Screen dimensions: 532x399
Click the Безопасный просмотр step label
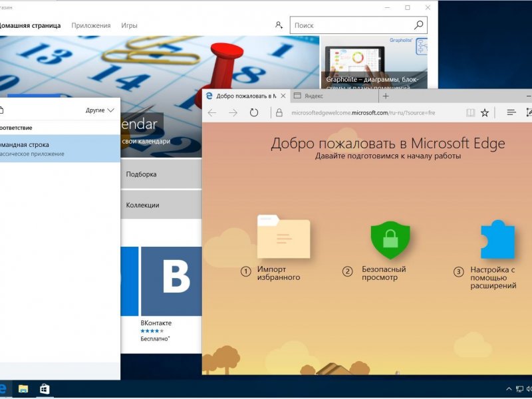(x=384, y=273)
